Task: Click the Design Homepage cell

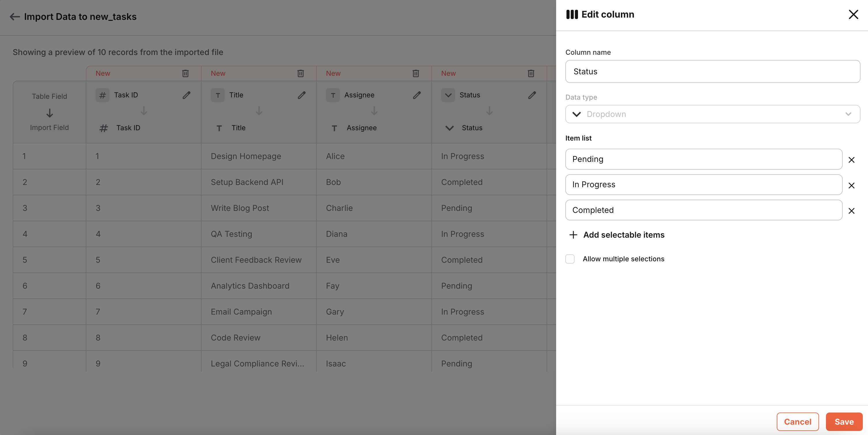Action: [x=259, y=156]
